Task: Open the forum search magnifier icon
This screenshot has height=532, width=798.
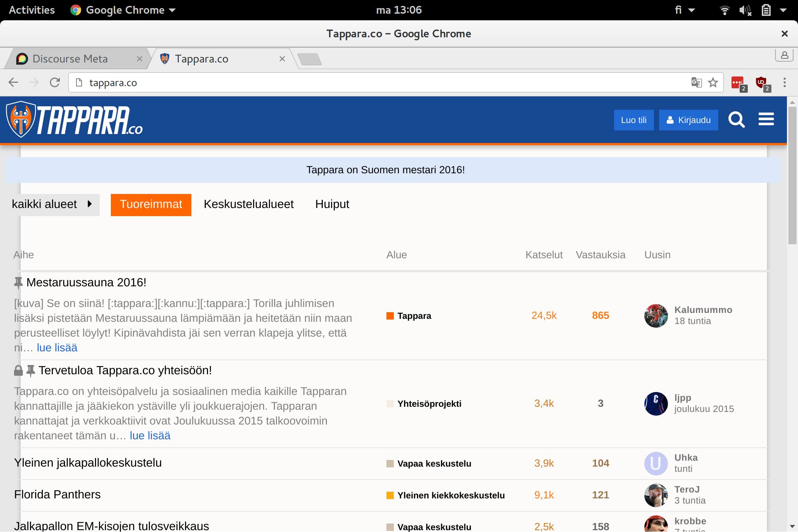Action: (736, 120)
